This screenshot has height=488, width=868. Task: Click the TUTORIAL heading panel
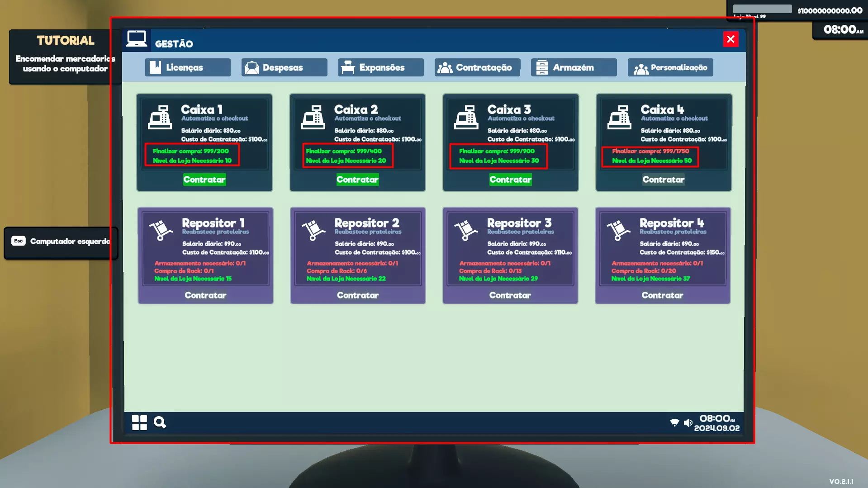click(x=66, y=41)
